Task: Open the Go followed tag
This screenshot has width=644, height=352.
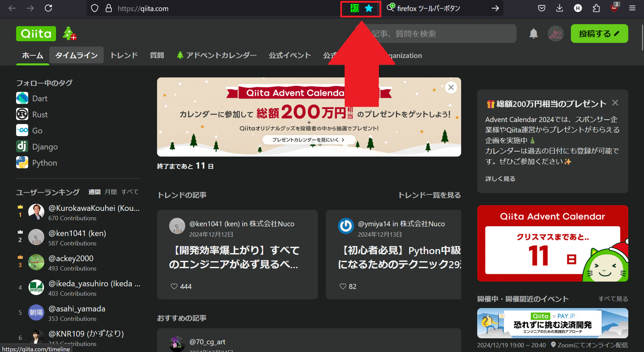Action: tap(29, 130)
